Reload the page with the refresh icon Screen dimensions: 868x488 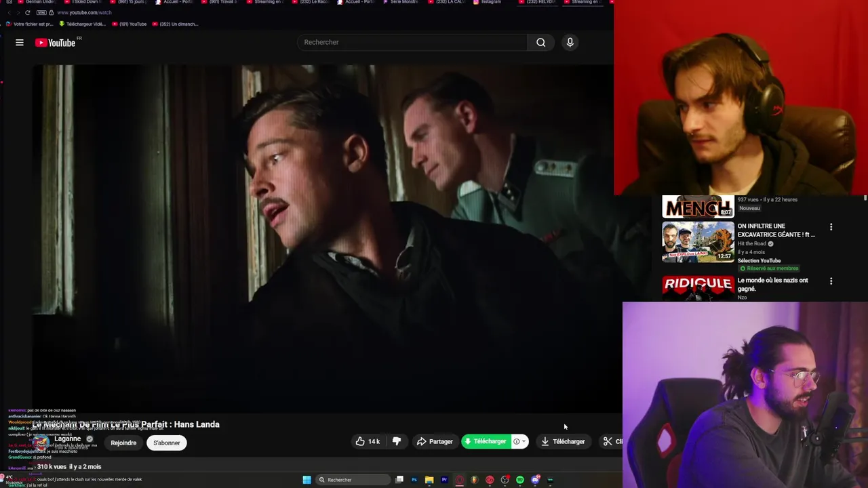pos(27,12)
